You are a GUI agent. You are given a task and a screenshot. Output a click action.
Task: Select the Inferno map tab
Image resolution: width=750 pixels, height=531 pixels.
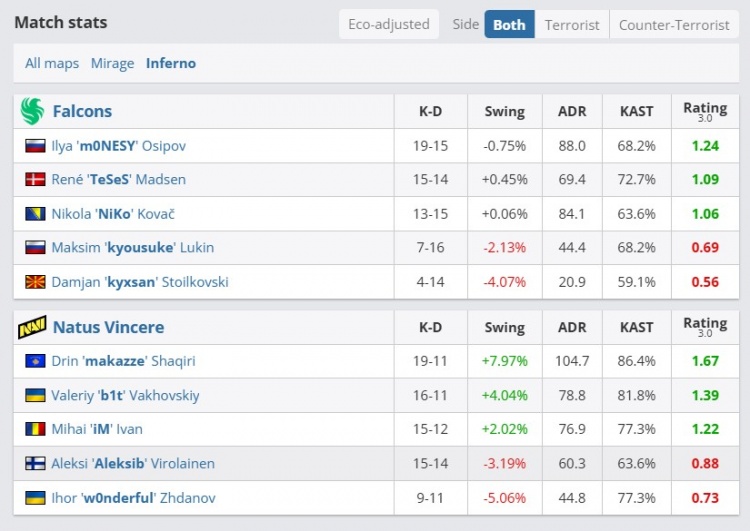[171, 63]
